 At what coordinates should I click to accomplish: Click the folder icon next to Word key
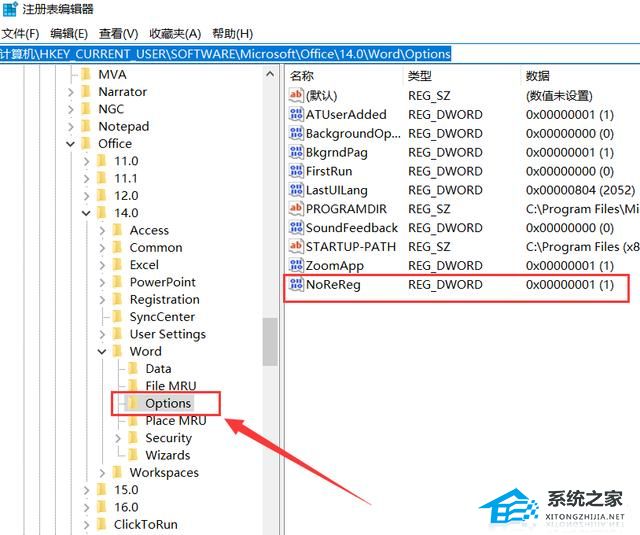coord(117,351)
